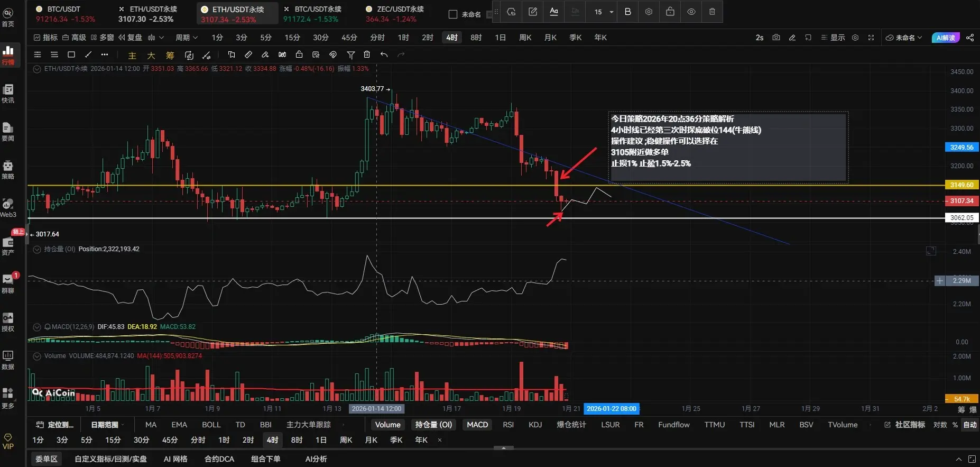Viewport: 980px width, 467px height.
Task: Toggle the Volume indicator button
Action: coord(388,425)
